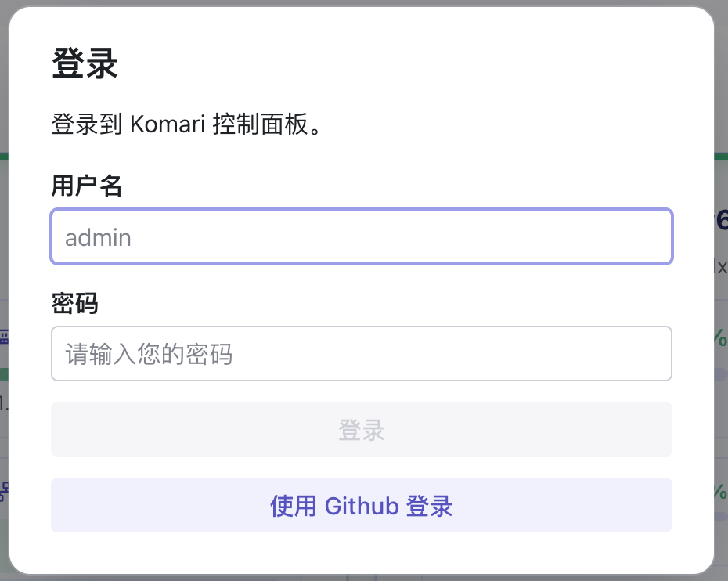Image resolution: width=728 pixels, height=581 pixels.
Task: Click the blue focus border of username field
Action: point(362,210)
